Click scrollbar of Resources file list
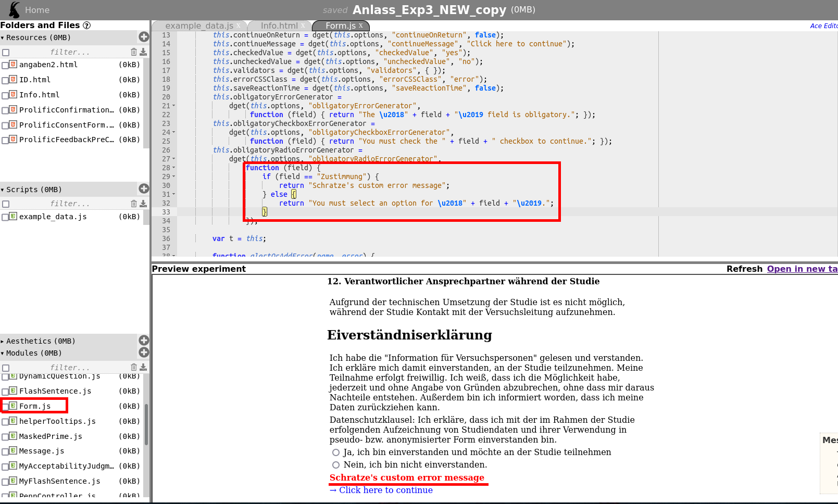838x504 pixels. pyautogui.click(x=146, y=104)
